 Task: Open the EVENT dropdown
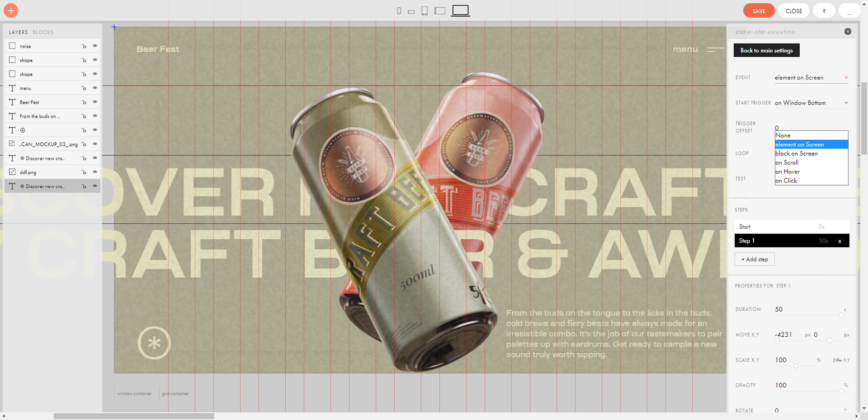[811, 78]
